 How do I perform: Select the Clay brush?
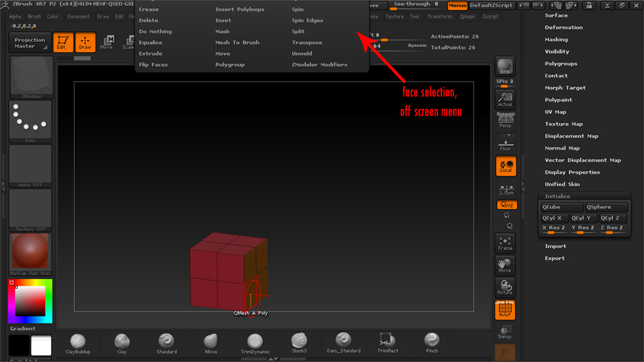(122, 344)
